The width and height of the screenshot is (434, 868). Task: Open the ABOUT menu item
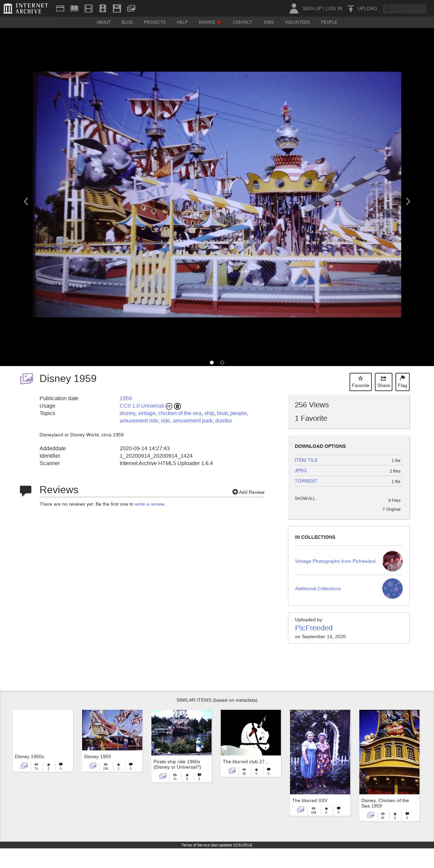(x=103, y=22)
